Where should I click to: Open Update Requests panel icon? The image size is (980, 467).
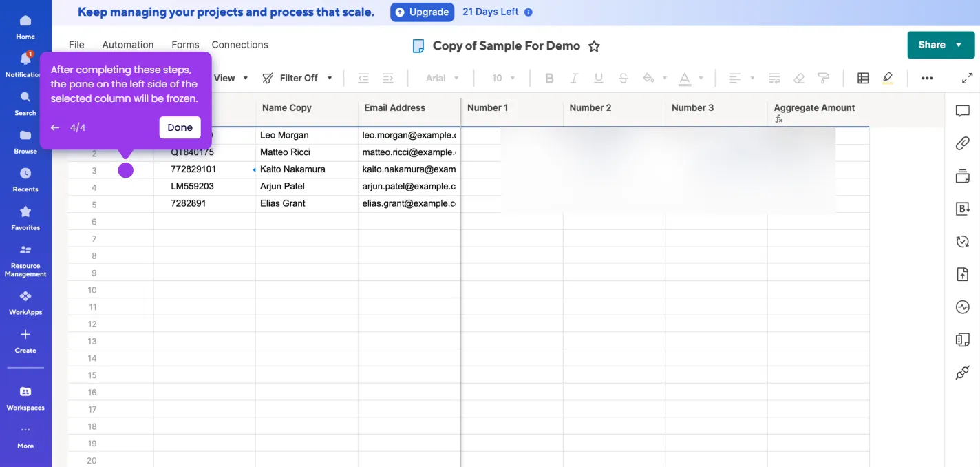pos(963,241)
